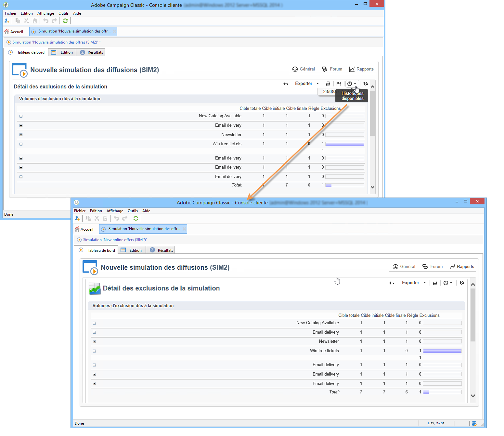Switch to the Edition tab in front window
The height and width of the screenshot is (436, 504).
coord(132,250)
